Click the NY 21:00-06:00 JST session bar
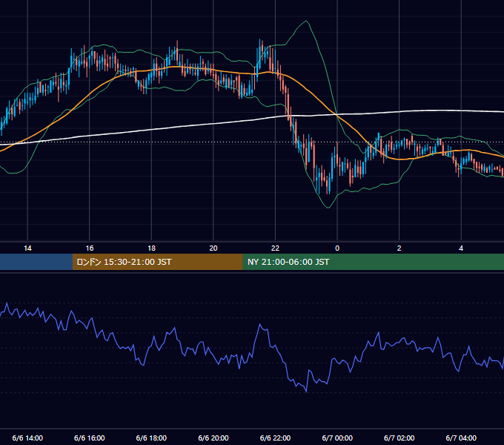 point(373,262)
